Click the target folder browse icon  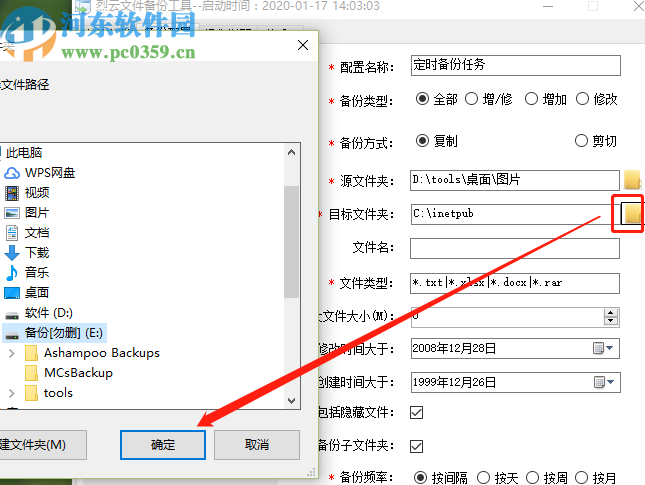(x=632, y=213)
